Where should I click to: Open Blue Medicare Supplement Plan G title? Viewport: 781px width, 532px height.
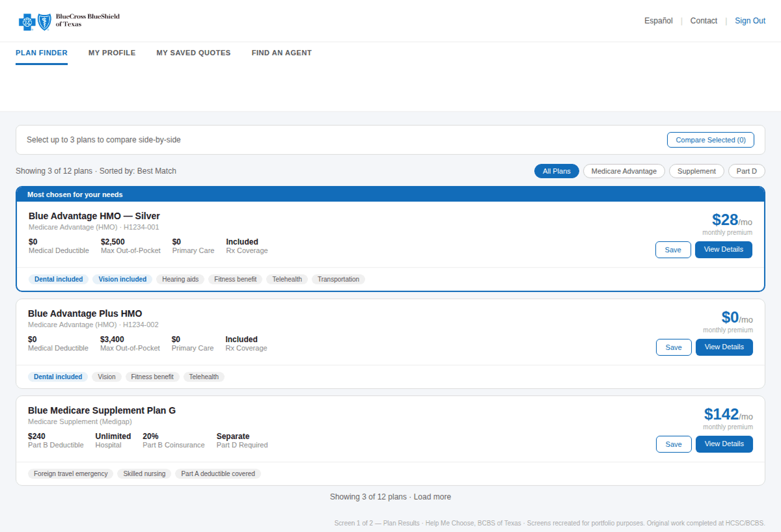(x=102, y=410)
